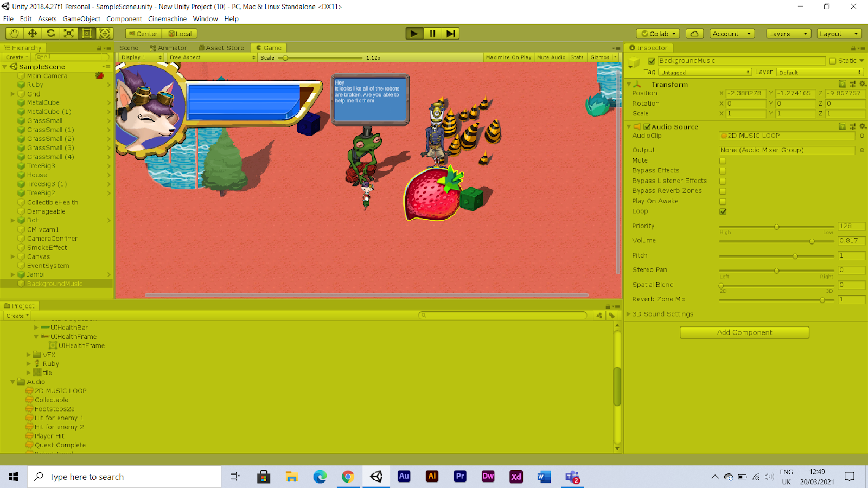
Task: Search project by label icon
Action: point(611,316)
